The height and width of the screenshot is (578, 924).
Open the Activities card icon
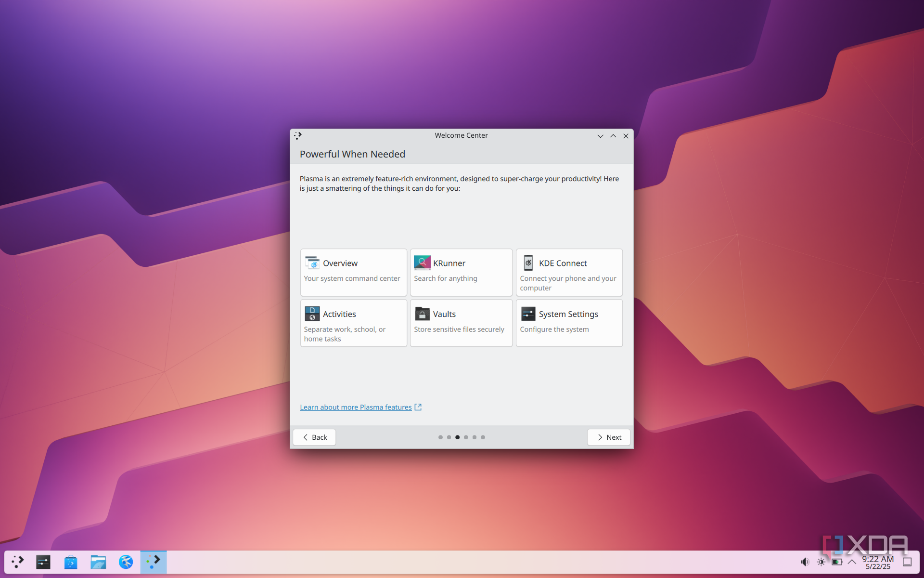(x=312, y=314)
